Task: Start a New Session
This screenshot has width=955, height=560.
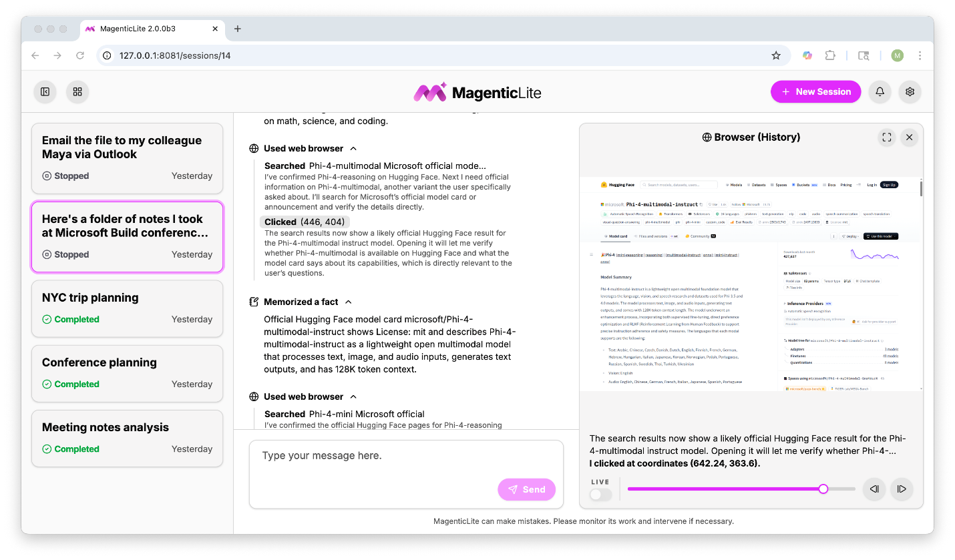Action: click(816, 91)
